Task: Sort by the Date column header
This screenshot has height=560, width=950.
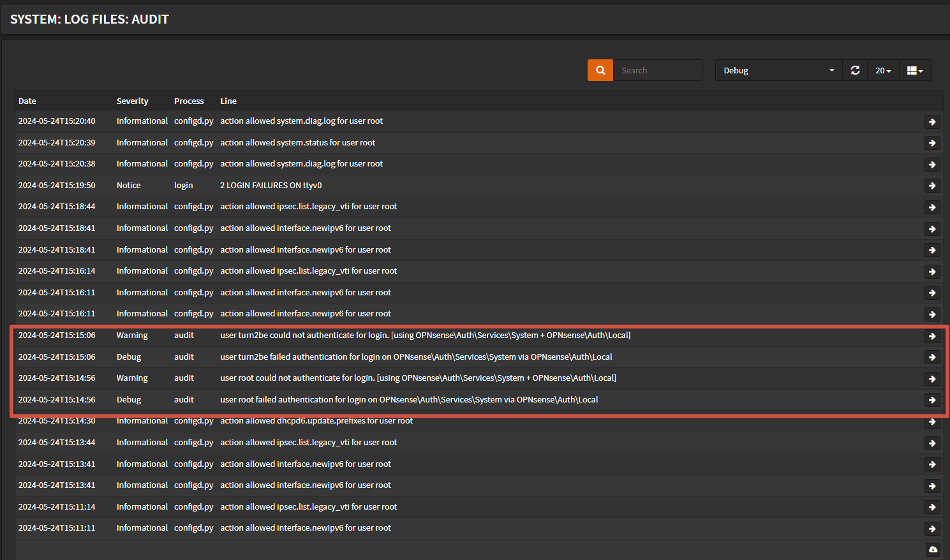Action: point(27,101)
